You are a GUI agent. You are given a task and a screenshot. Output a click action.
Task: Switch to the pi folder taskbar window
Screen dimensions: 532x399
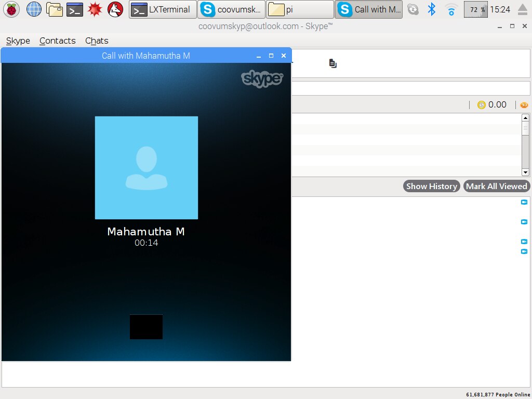300,9
